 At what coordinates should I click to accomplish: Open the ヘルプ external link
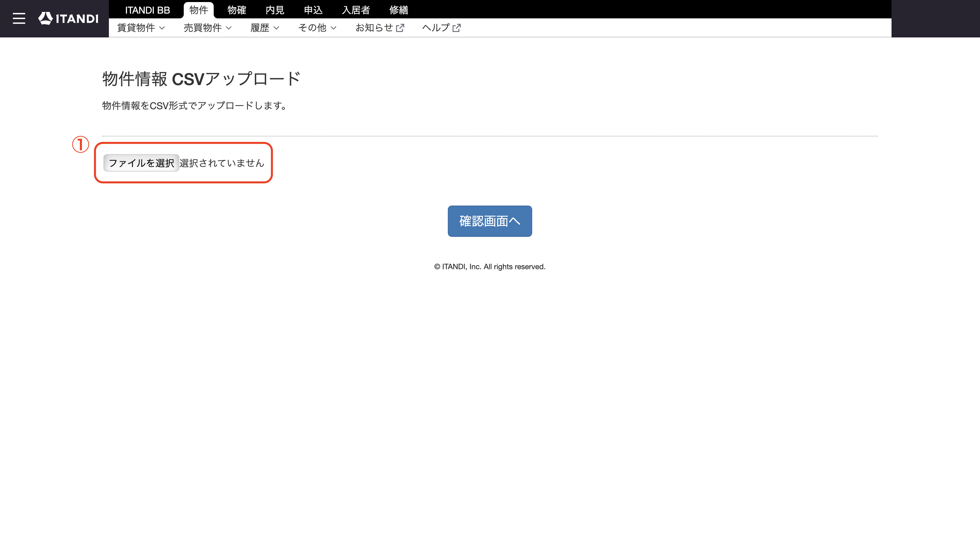(x=441, y=28)
